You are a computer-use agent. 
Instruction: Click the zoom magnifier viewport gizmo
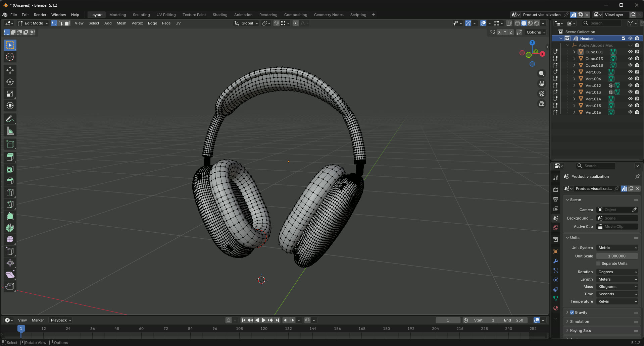542,73
